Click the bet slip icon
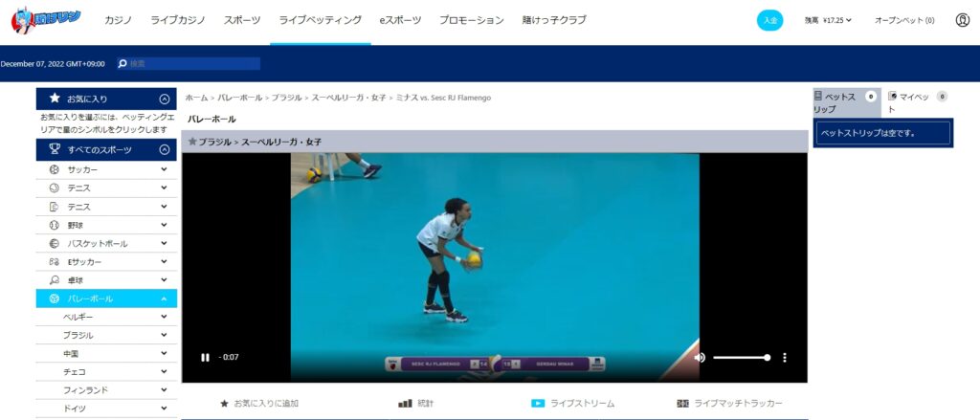The image size is (980, 420). (817, 96)
